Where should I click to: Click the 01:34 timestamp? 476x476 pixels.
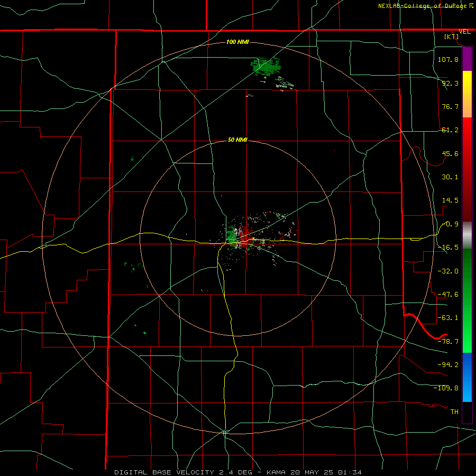350,472
